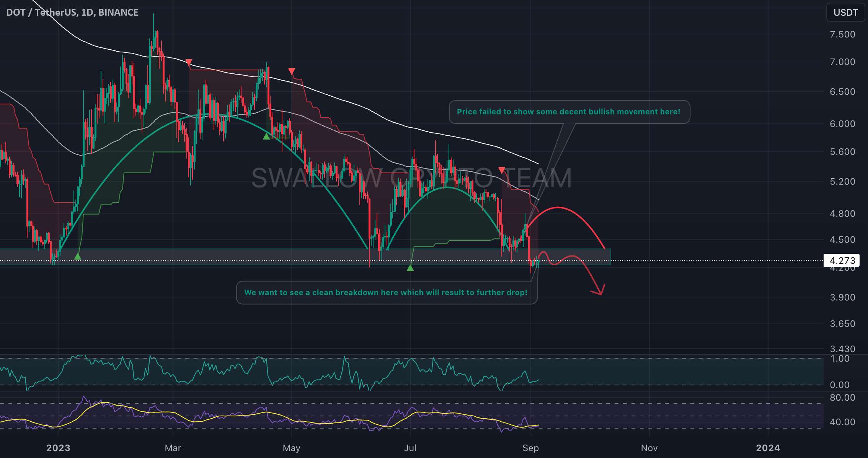Click the 6.000 price axis label
The image size is (868, 458).
842,124
